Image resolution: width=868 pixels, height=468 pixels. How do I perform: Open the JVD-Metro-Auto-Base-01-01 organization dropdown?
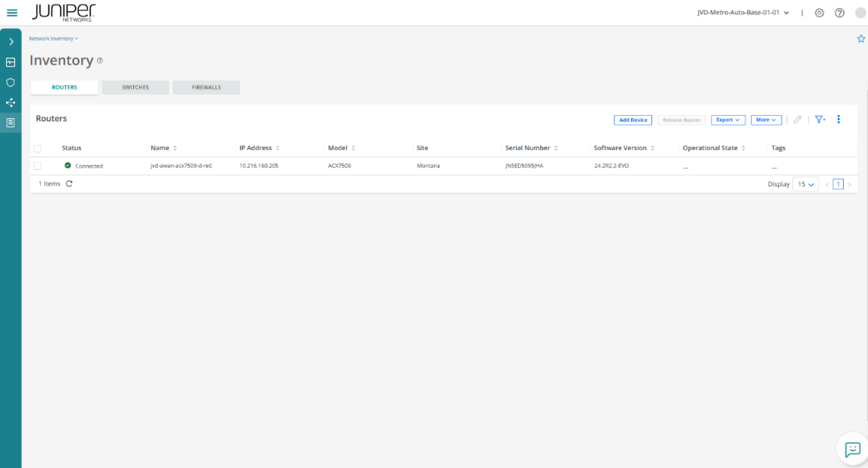(744, 12)
